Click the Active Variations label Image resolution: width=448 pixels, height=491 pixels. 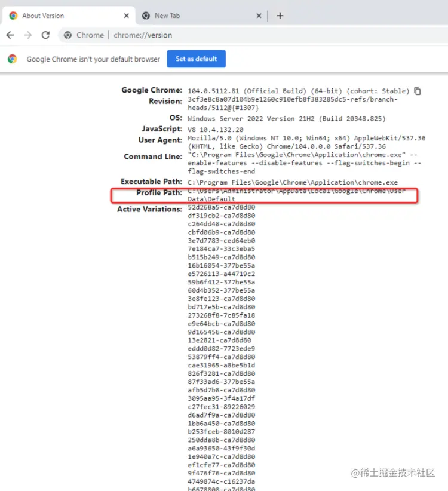[x=150, y=209]
